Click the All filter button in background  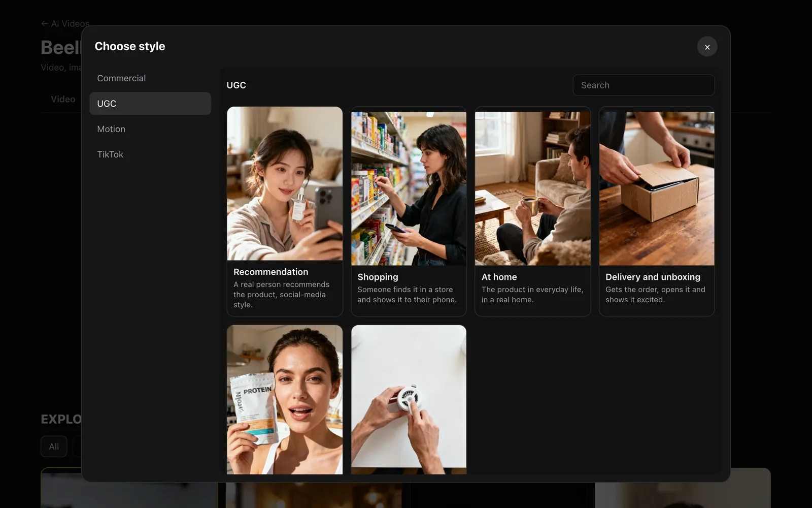54,447
